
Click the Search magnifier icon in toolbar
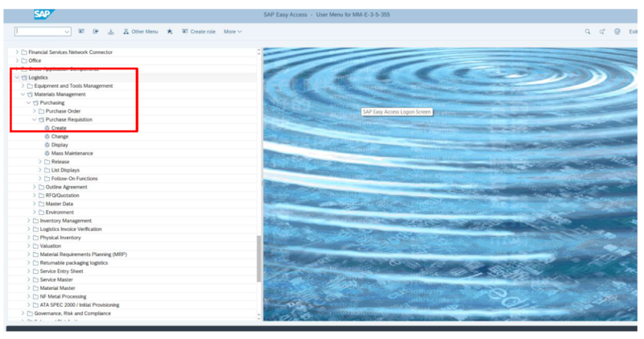coord(588,31)
